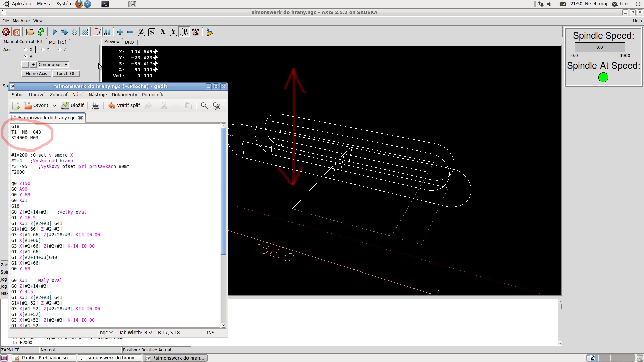Click the gedit vertical scrollbar

[224, 191]
